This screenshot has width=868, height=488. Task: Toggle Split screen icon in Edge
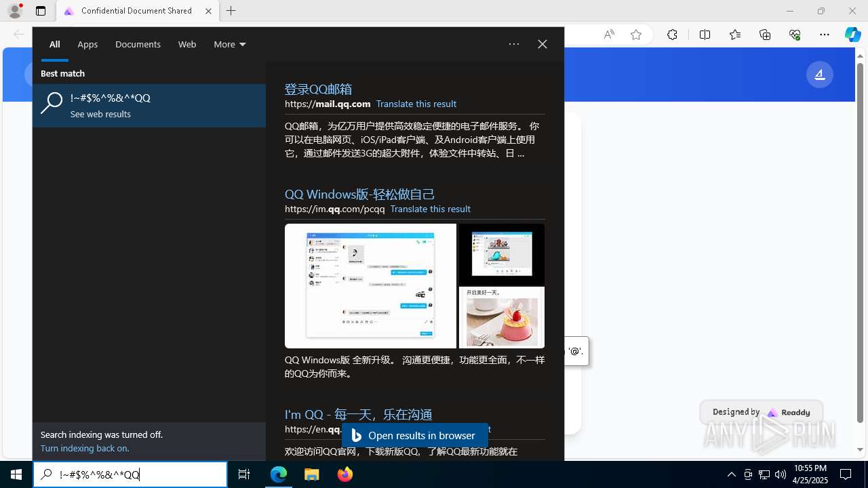click(705, 35)
